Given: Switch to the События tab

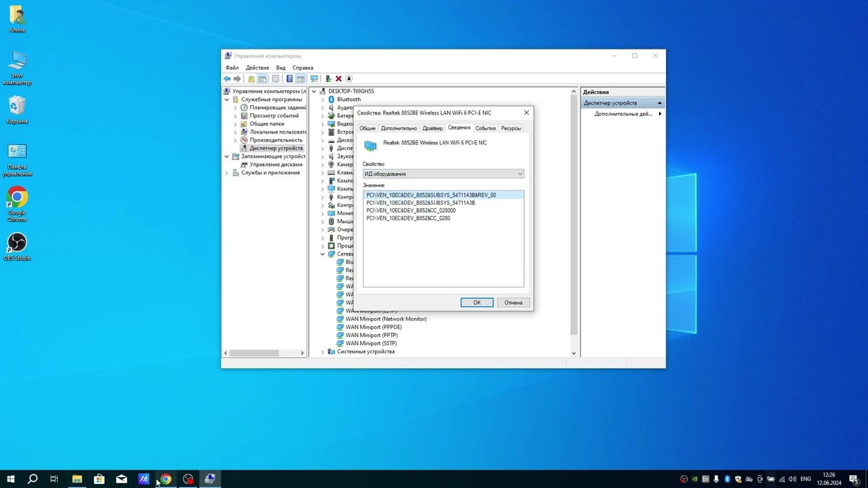Looking at the screenshot, I should [x=486, y=128].
